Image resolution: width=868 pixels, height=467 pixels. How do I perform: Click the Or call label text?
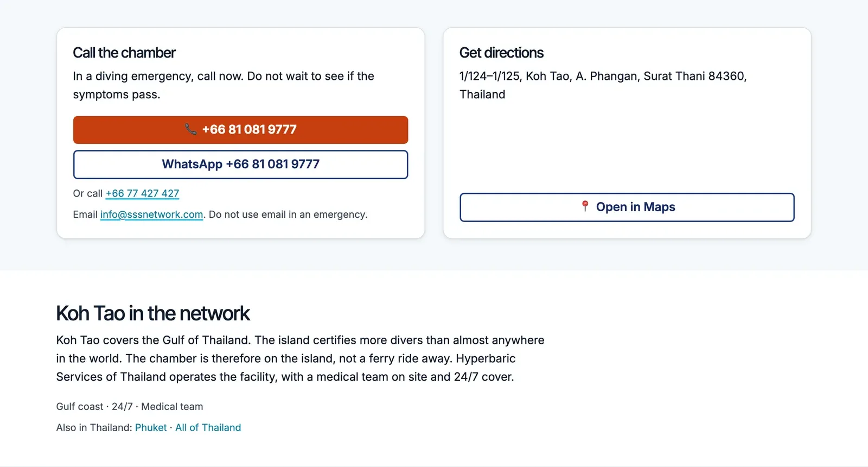87,193
